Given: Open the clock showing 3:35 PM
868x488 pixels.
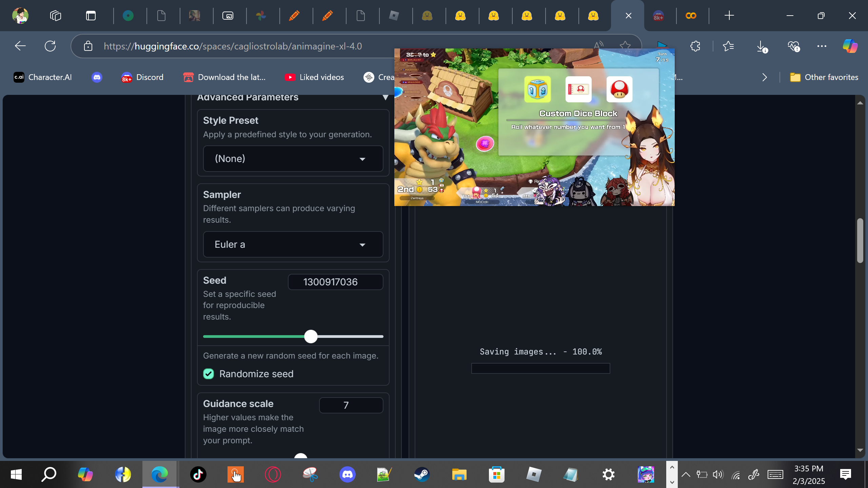Looking at the screenshot, I should click(809, 474).
